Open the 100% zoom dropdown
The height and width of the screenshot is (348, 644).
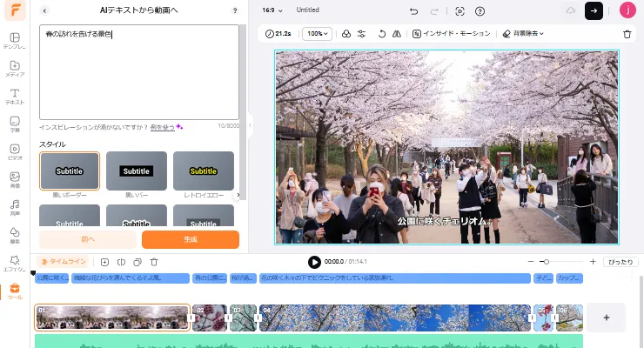[319, 34]
